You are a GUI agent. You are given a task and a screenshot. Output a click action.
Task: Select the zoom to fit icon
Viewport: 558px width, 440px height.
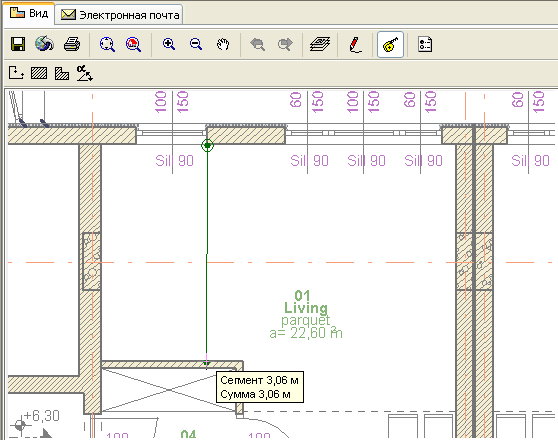[x=107, y=44]
